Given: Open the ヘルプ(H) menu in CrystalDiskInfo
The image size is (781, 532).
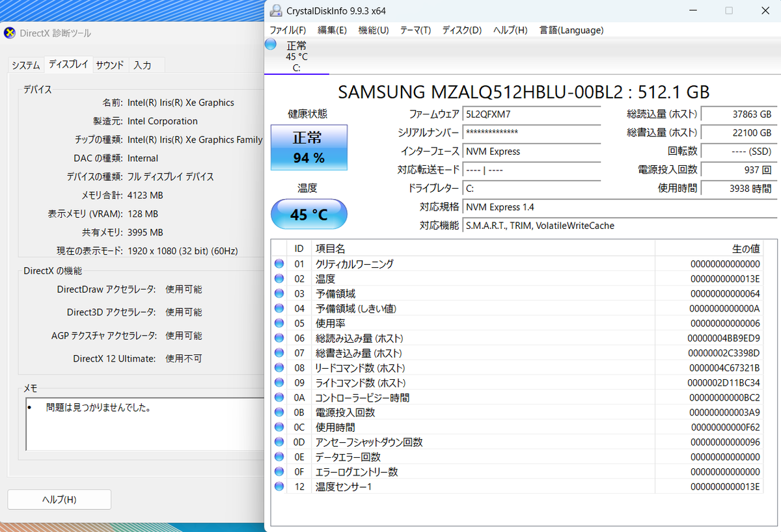Looking at the screenshot, I should coord(510,30).
